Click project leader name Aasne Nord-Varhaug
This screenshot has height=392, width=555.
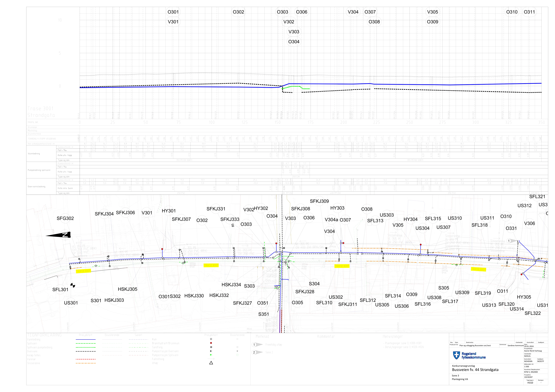(x=533, y=351)
